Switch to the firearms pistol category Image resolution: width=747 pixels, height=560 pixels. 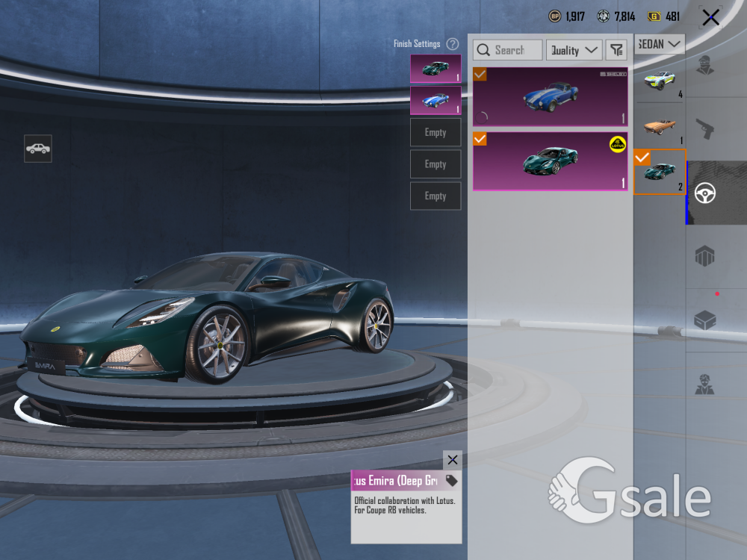click(x=704, y=129)
